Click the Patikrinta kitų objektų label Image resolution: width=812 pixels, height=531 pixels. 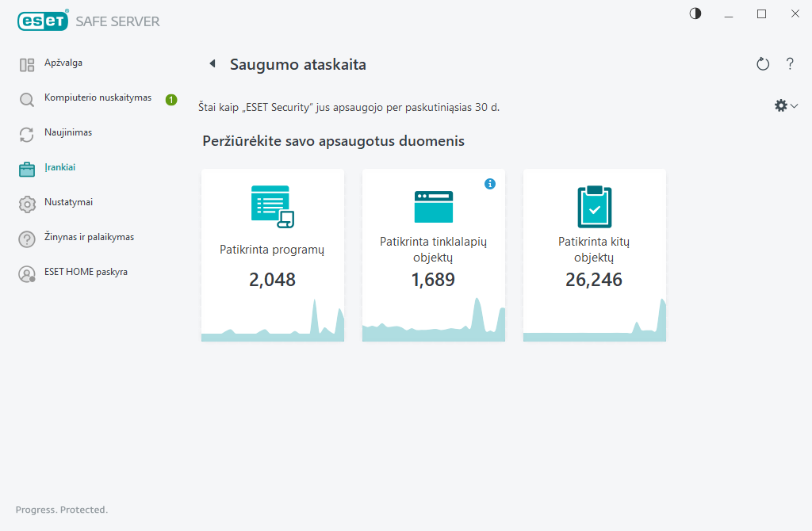tap(594, 250)
